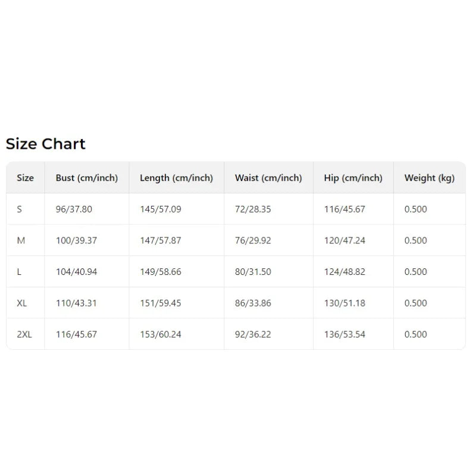
Task: Select the waist value 80/31.50
Action: 253,272
